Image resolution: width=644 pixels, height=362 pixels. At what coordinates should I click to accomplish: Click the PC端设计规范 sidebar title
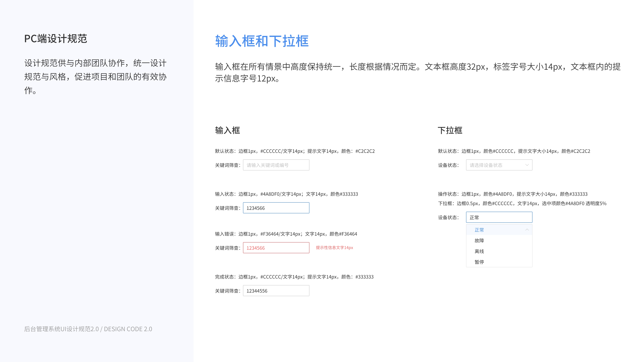click(56, 39)
